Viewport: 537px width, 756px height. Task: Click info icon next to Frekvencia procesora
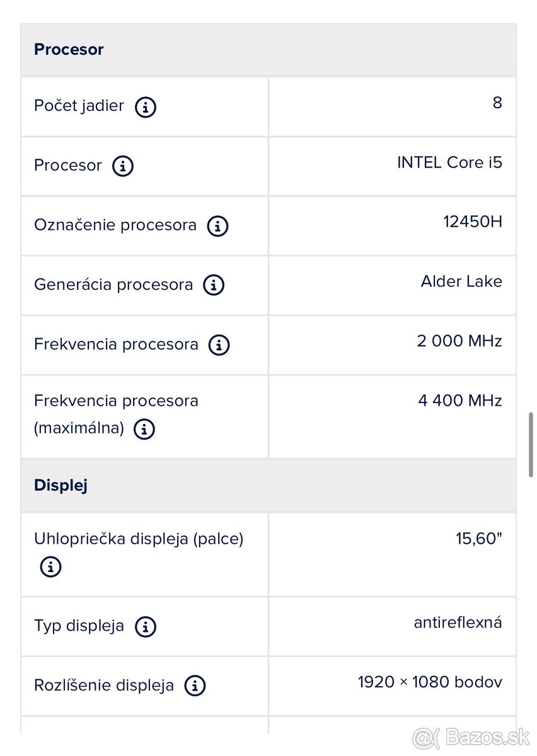click(219, 345)
